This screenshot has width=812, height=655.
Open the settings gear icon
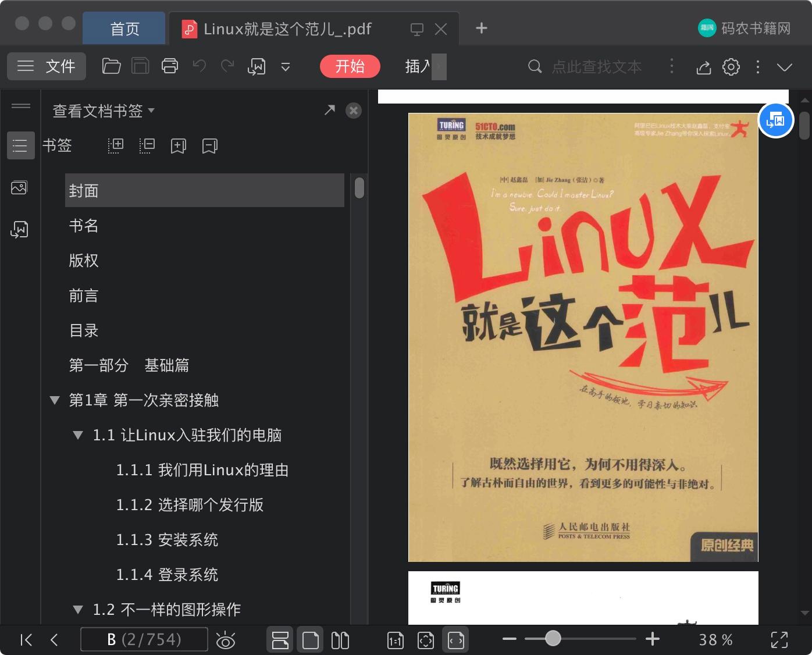point(731,67)
